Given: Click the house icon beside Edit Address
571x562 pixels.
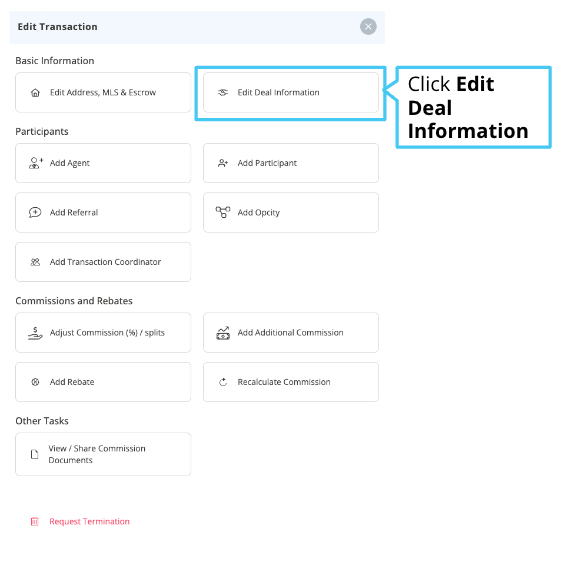Looking at the screenshot, I should point(35,93).
